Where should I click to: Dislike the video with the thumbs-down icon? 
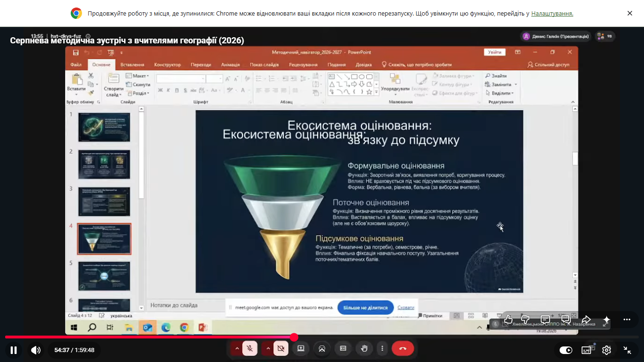tap(525, 320)
